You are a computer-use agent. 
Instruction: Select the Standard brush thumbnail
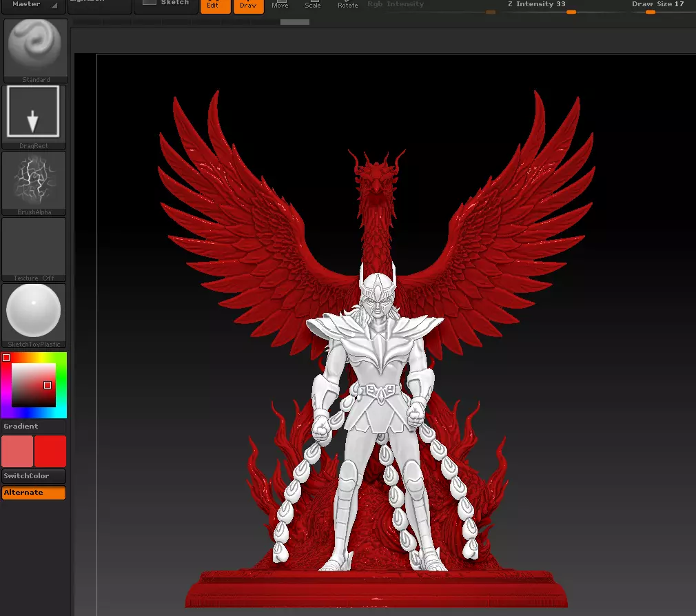[36, 50]
